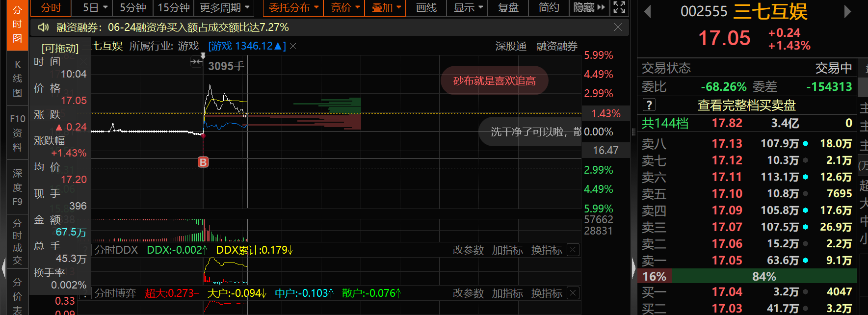Click the vertical divider grip handle
The image size is (868, 315).
coord(633,131)
